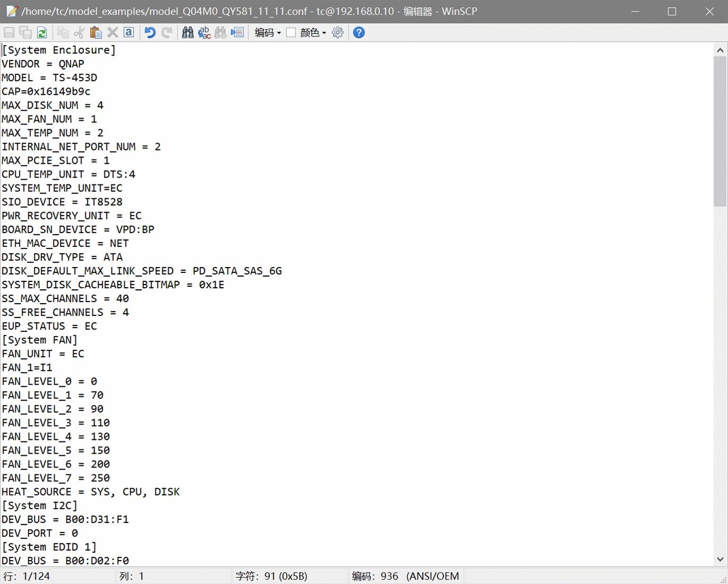728x584 pixels.
Task: Undo the last edit with blue arrow
Action: coord(150,32)
